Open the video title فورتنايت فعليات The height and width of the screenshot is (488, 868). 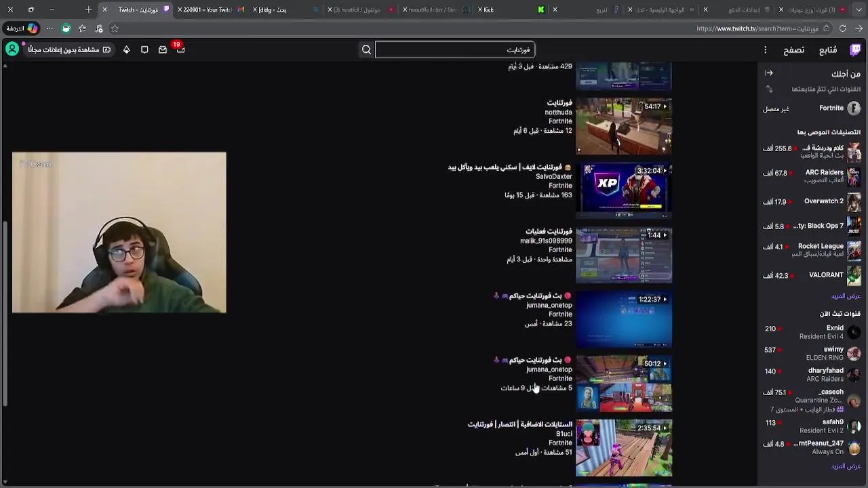pyautogui.click(x=549, y=232)
